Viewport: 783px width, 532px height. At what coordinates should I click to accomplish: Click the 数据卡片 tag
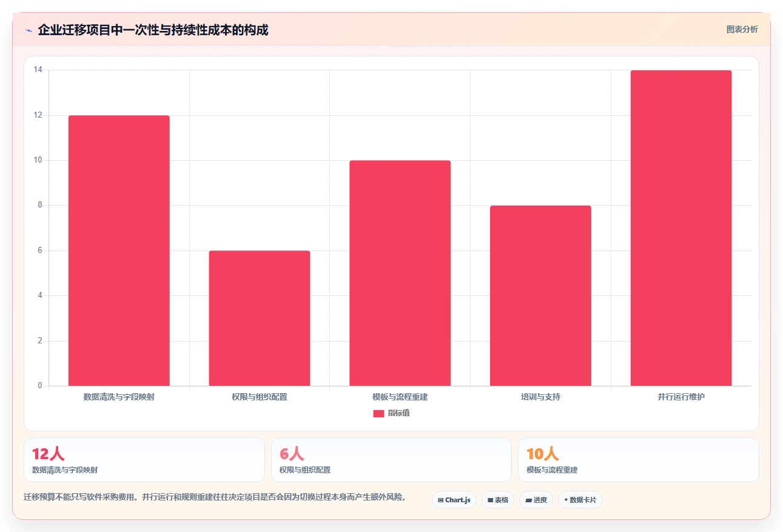point(580,500)
